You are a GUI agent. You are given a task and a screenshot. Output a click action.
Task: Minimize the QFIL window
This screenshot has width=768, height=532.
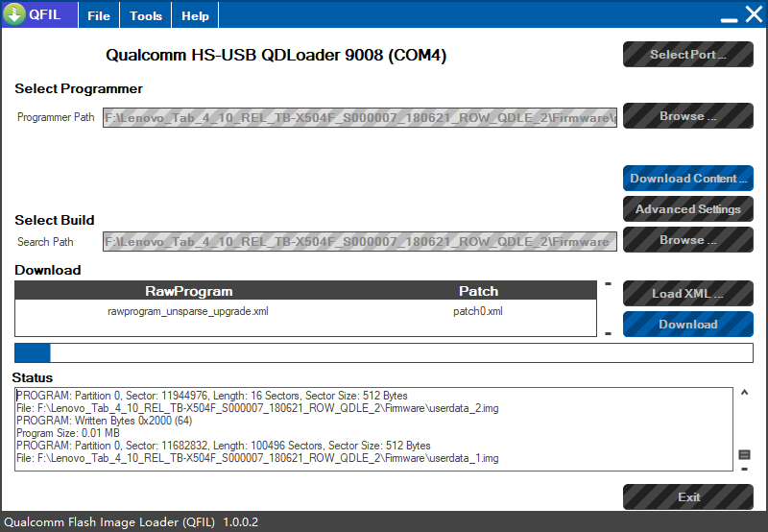729,20
